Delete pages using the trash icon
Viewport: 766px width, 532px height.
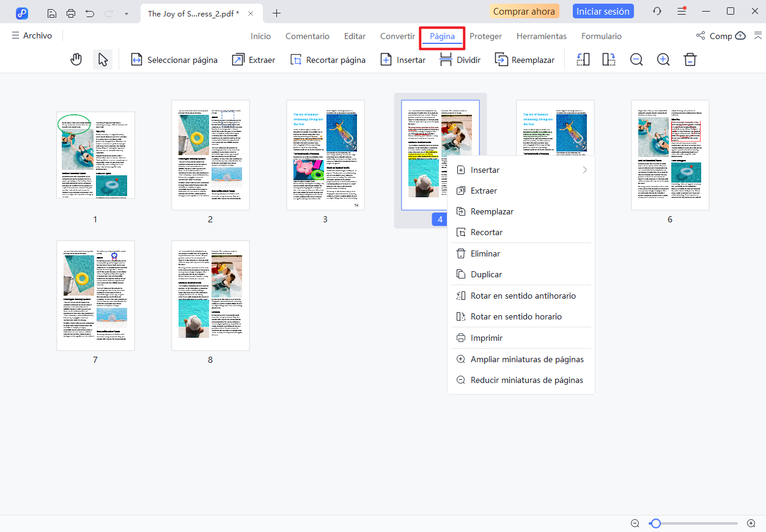click(690, 59)
